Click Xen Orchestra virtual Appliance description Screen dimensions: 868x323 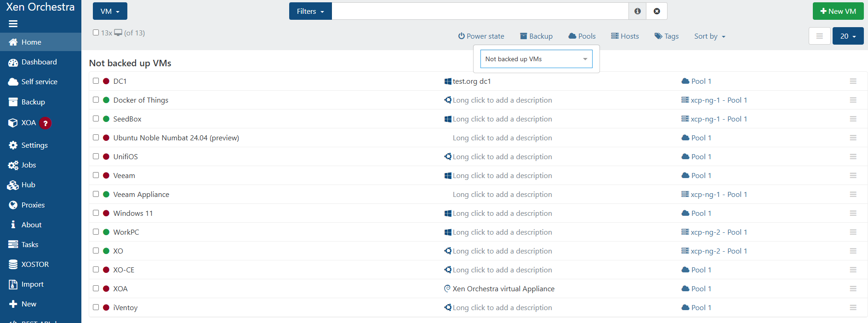point(503,288)
